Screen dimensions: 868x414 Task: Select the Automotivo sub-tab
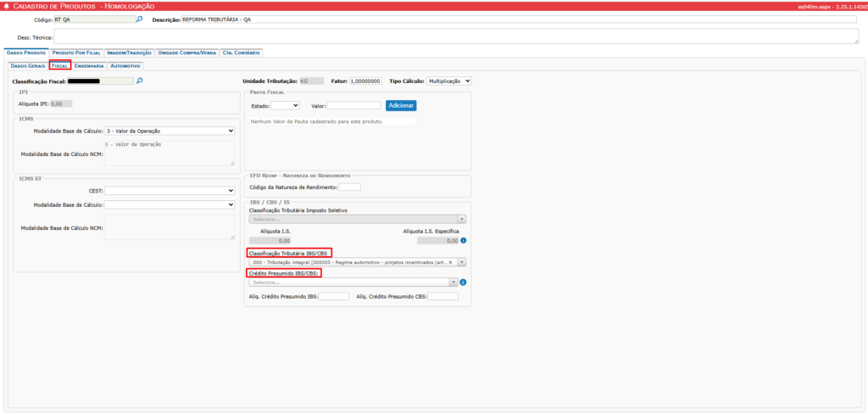point(125,65)
